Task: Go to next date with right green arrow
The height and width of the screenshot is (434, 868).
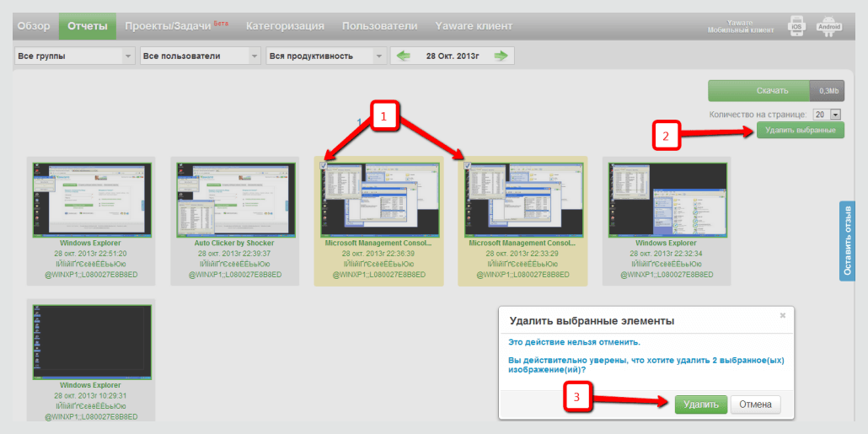Action: pyautogui.click(x=501, y=56)
